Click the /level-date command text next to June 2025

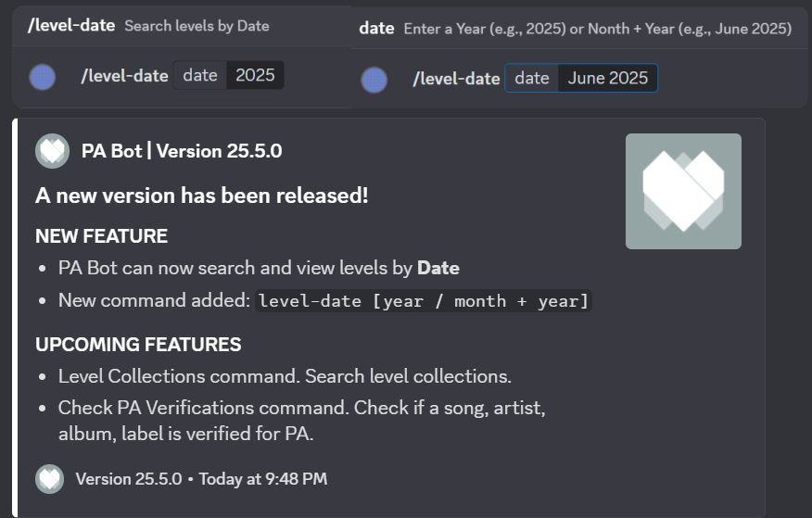click(x=456, y=79)
